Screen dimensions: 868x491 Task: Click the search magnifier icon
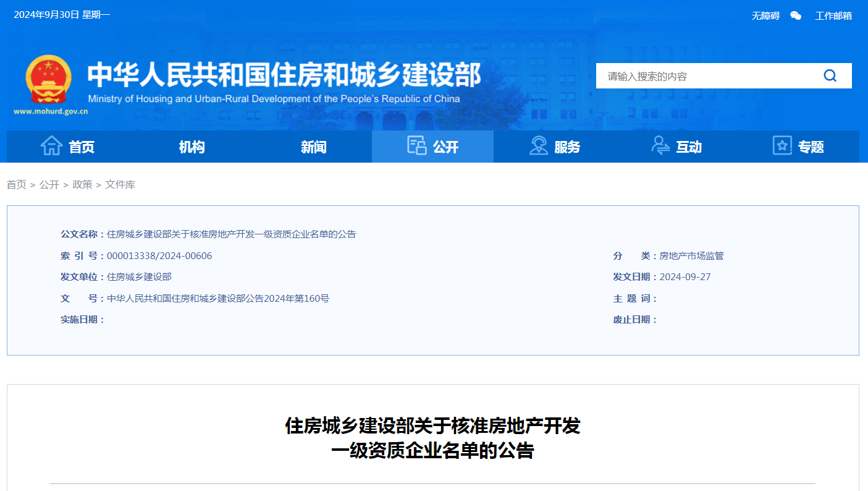tap(830, 75)
